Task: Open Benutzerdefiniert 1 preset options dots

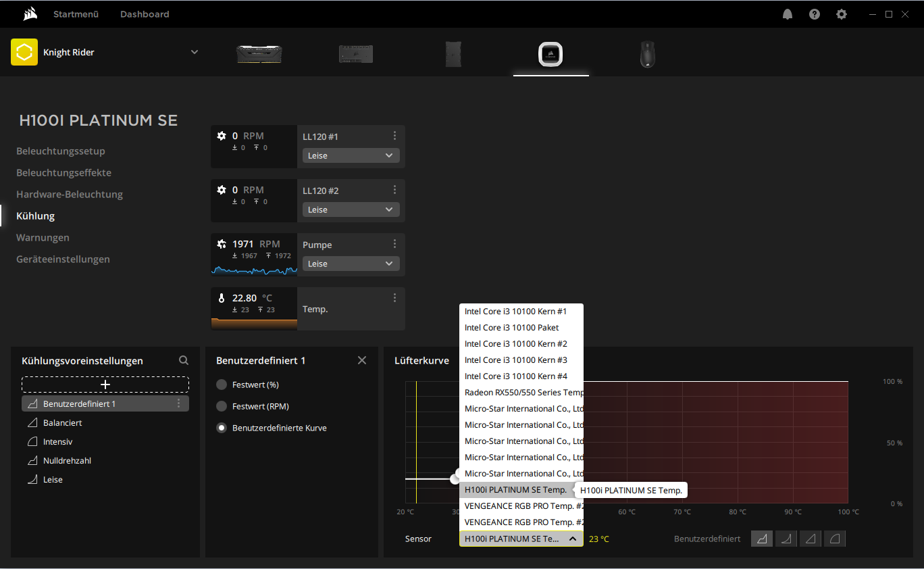Action: point(179,403)
